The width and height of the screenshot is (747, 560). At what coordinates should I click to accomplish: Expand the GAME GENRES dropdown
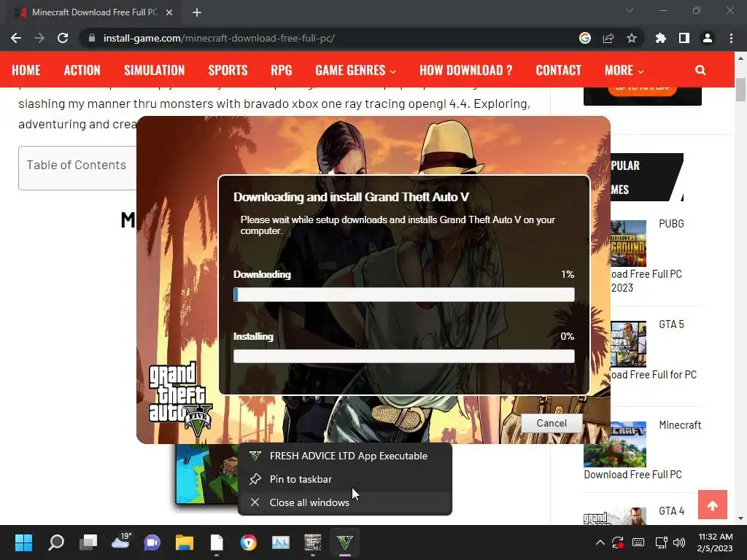(x=355, y=70)
